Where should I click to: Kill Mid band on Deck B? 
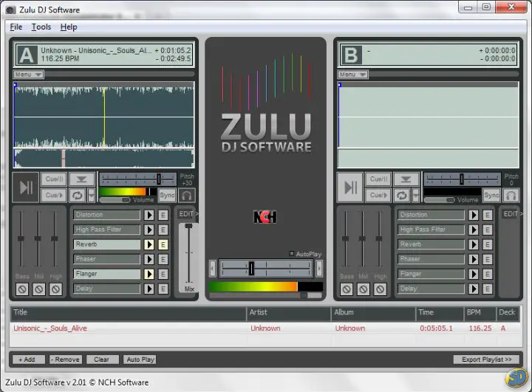364,289
